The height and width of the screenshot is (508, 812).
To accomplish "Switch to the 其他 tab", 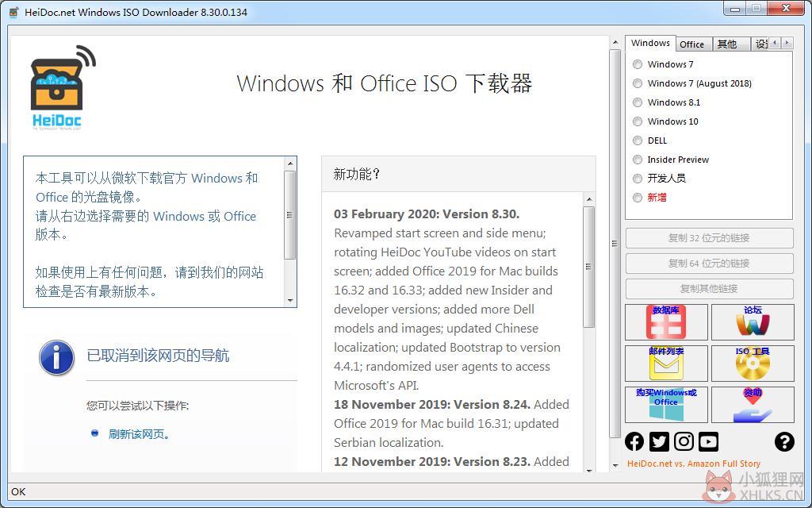I will pyautogui.click(x=730, y=44).
